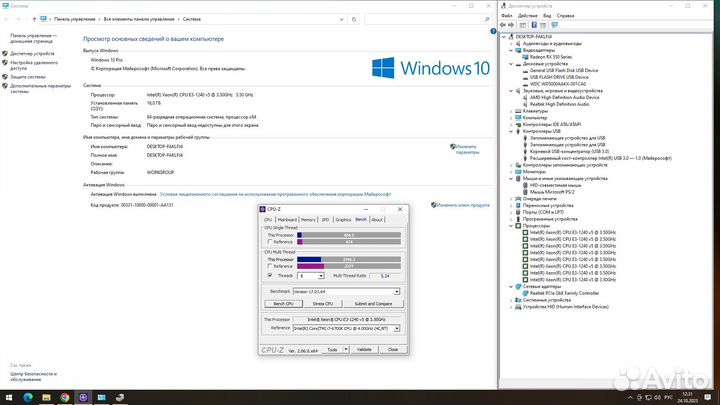Launch Microsoft Edge from the taskbar
Viewport: 720px width, 405px height.
28,397
